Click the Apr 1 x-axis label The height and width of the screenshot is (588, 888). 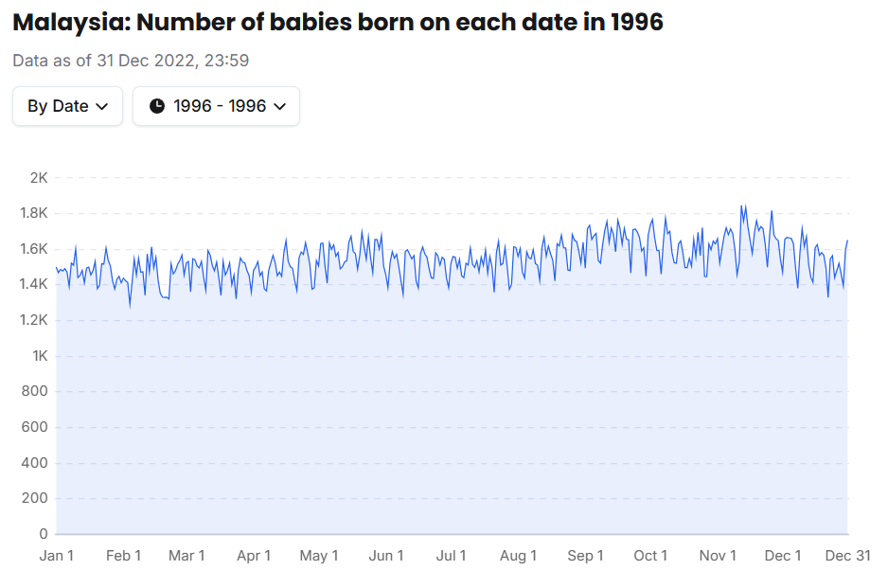254,556
